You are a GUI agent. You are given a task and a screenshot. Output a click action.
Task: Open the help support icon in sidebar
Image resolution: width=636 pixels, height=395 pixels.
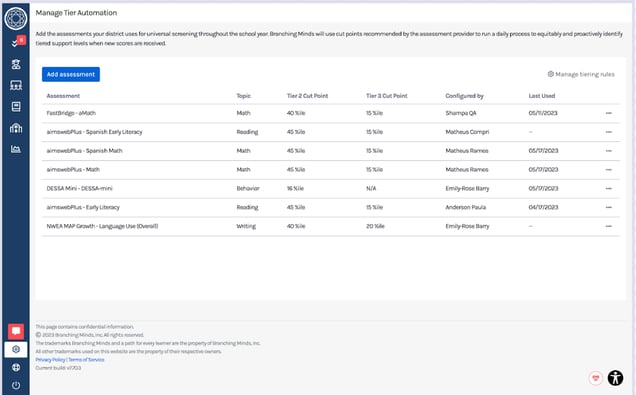[x=16, y=367]
